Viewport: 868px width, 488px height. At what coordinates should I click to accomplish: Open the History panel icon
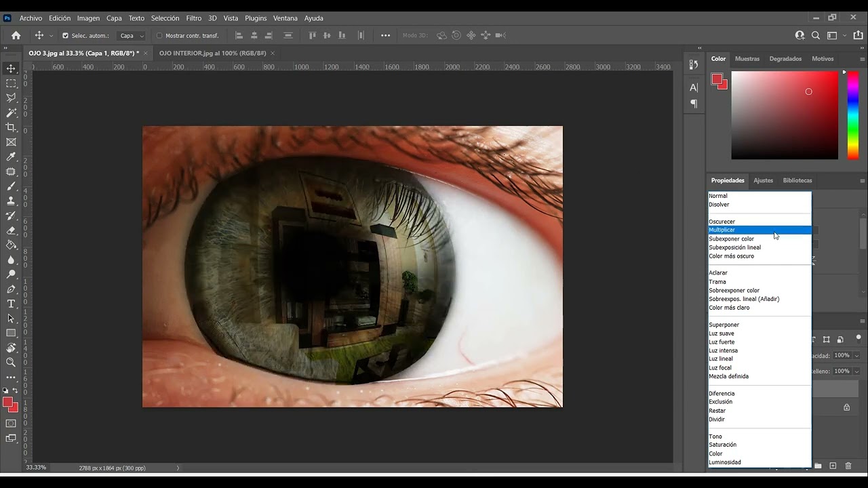(x=694, y=64)
